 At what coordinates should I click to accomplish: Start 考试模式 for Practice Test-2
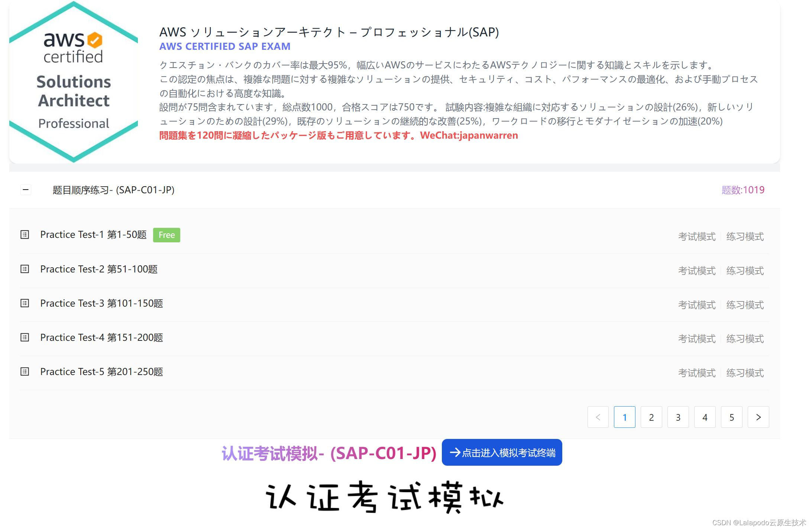(697, 271)
